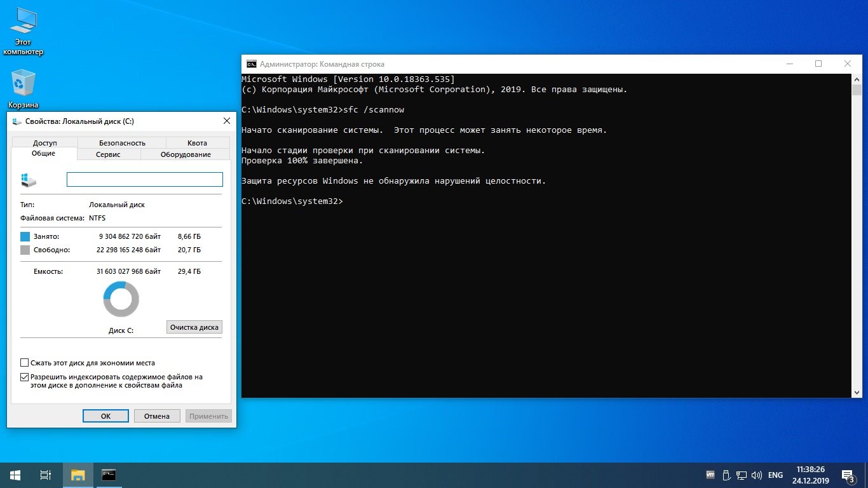The width and height of the screenshot is (868, 488).
Task: Click 'Проверка 100% завершена.' line
Action: coord(302,161)
